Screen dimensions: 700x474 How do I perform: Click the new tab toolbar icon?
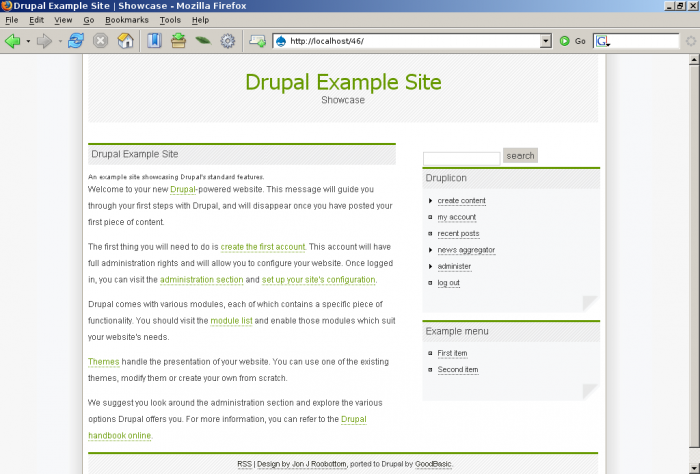(258, 41)
